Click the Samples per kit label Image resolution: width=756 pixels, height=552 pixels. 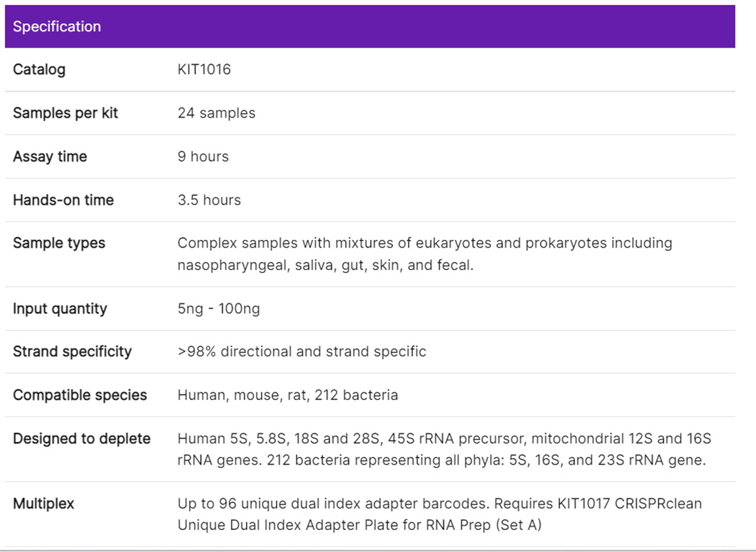[65, 113]
